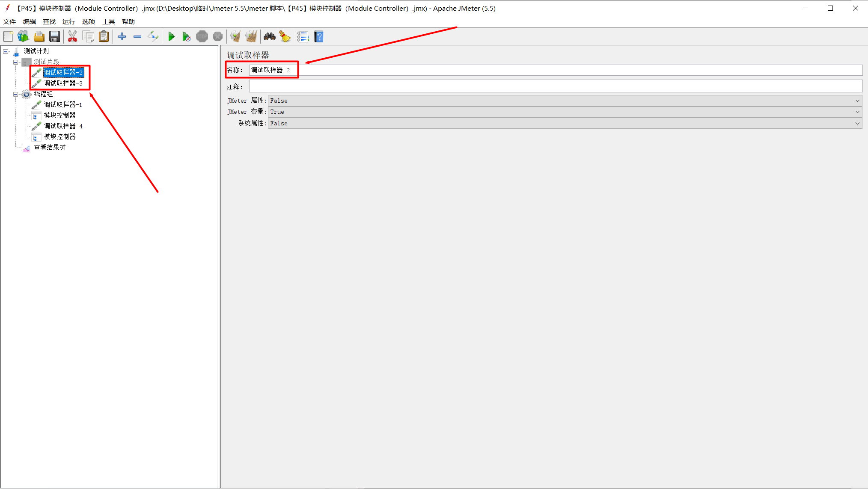
Task: Select 调试取样器-3 in the tree
Action: (x=63, y=83)
